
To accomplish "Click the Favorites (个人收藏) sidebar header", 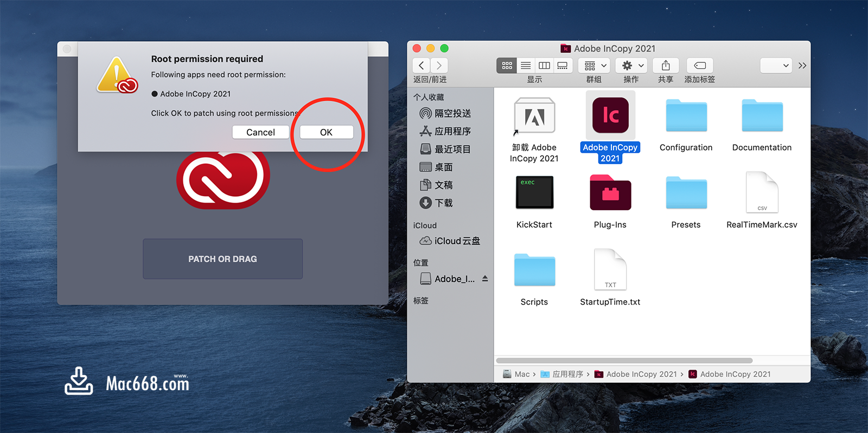I will [429, 97].
